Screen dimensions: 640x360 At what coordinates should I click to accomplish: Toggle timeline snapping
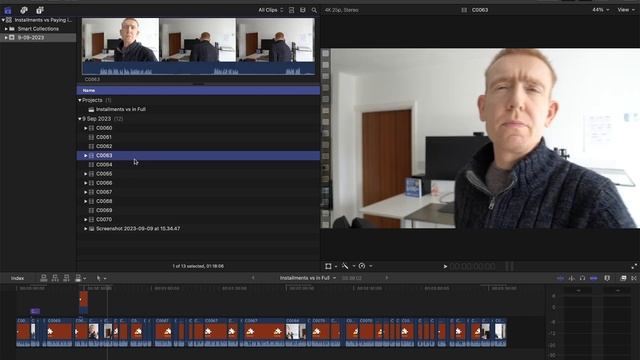pos(594,278)
